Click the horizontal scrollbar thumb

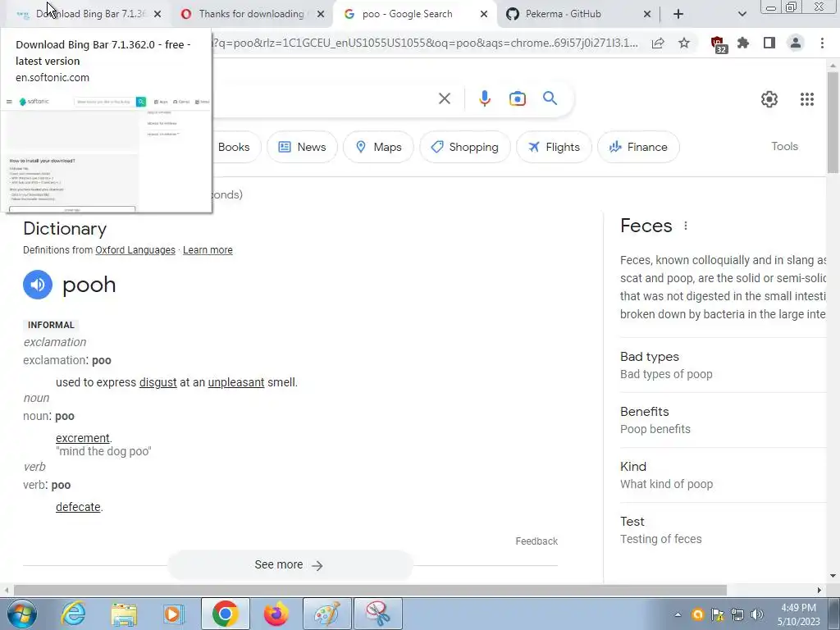370,591
